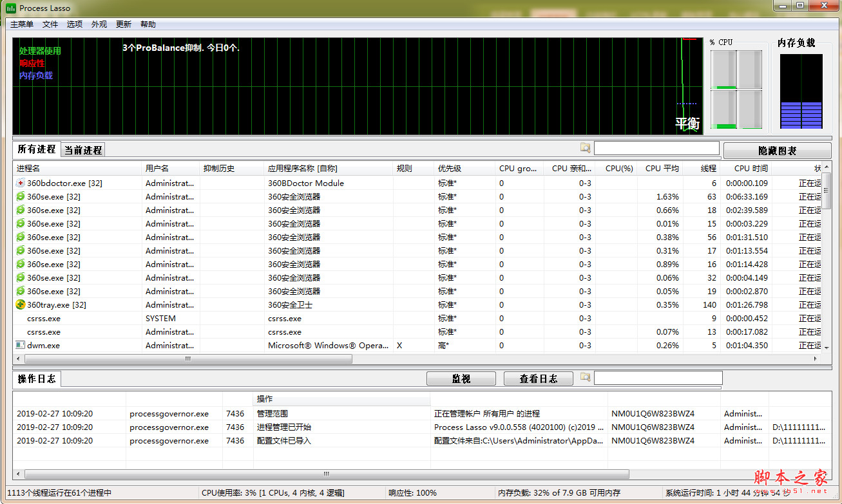Click the % CPU core meter
The height and width of the screenshot is (504, 842).
coord(736,90)
